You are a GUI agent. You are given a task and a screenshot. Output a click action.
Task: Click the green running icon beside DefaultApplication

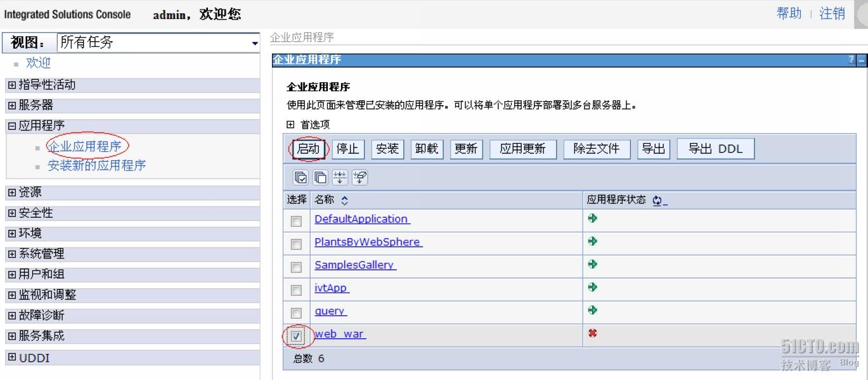[x=592, y=218]
